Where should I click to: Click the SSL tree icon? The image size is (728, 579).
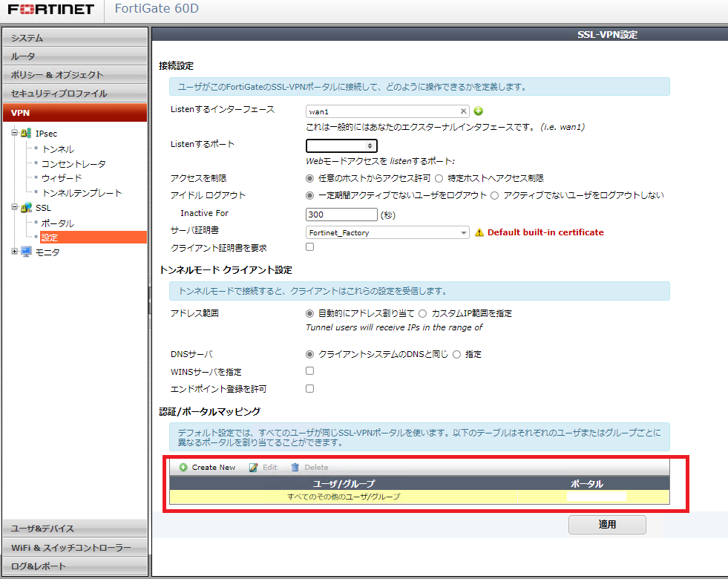26,208
